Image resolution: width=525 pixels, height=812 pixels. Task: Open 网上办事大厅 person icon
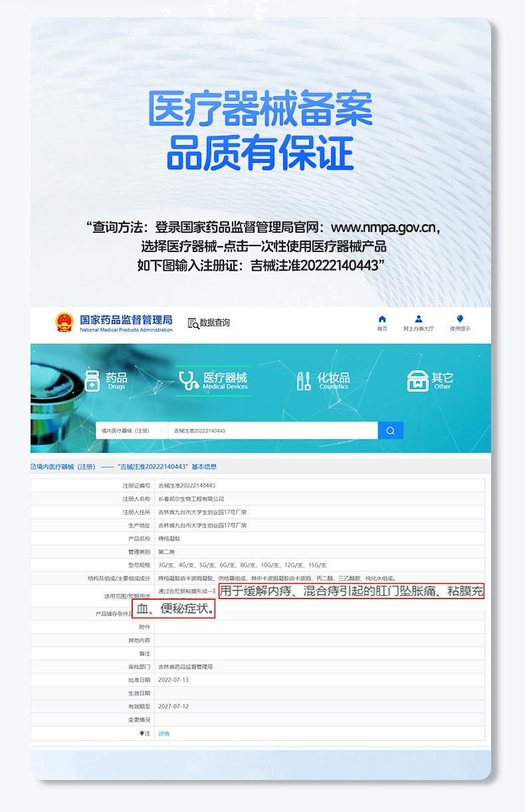click(x=418, y=319)
